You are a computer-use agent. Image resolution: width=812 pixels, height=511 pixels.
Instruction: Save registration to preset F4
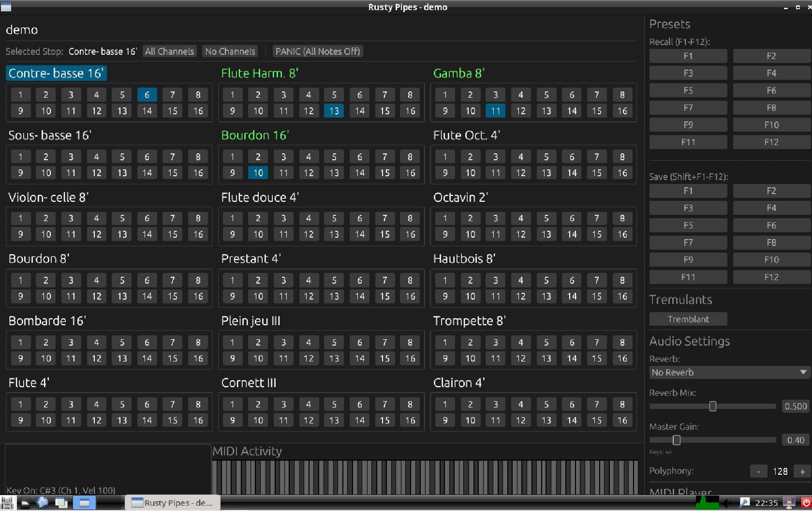[x=771, y=208]
